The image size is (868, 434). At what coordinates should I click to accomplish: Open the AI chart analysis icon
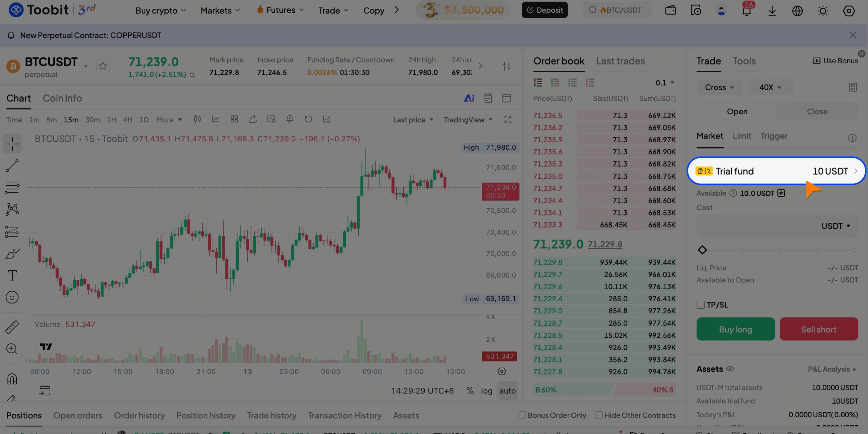pos(469,98)
